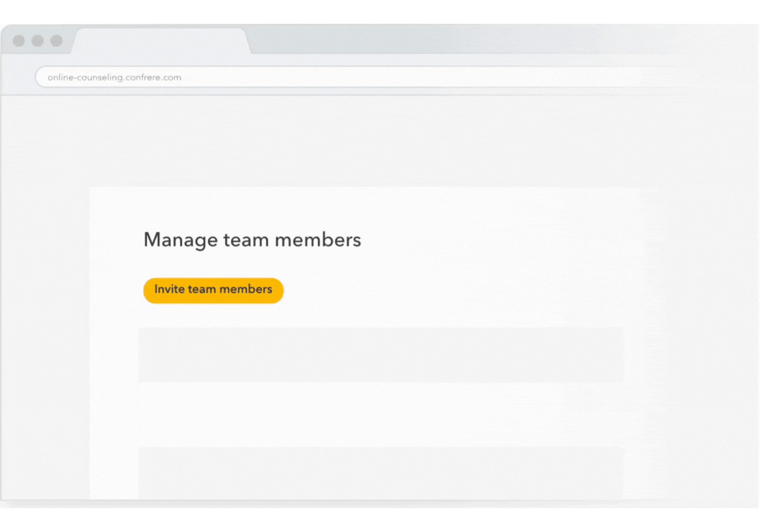Select the open browser tab
Image resolution: width=760 pixels, height=532 pixels.
pos(160,41)
